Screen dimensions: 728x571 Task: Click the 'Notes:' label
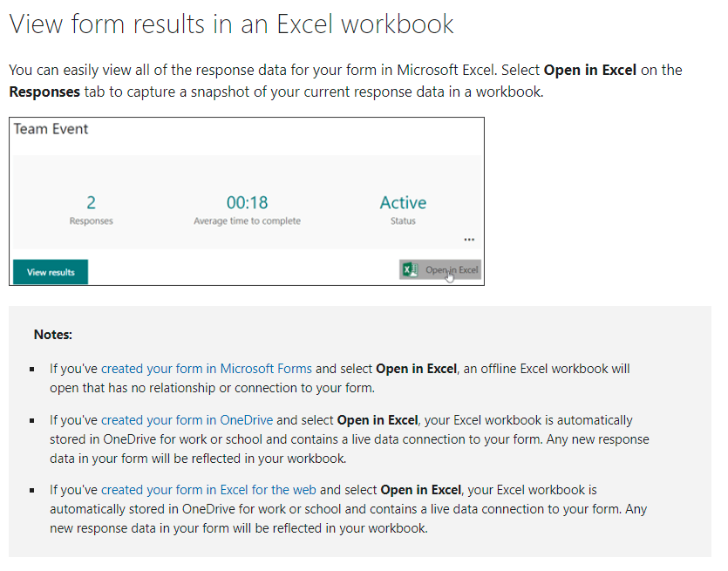[53, 335]
